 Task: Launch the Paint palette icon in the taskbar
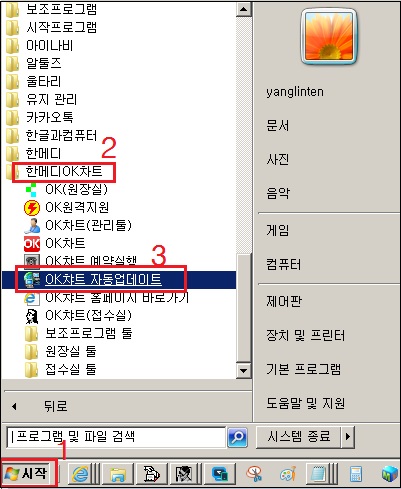tap(288, 474)
